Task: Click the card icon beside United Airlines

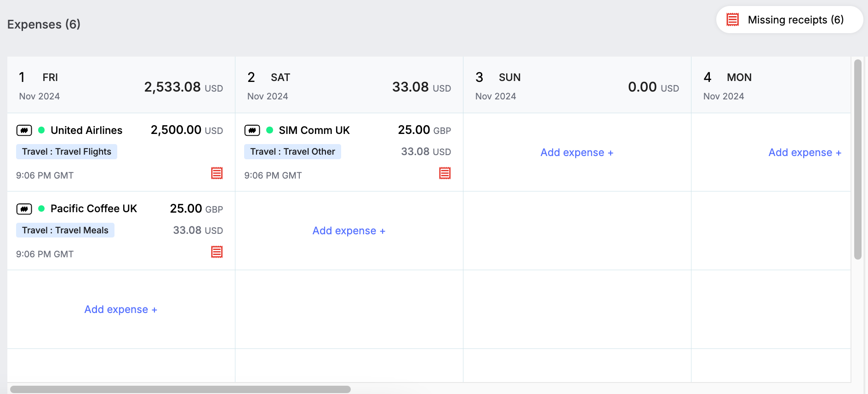Action: (24, 130)
